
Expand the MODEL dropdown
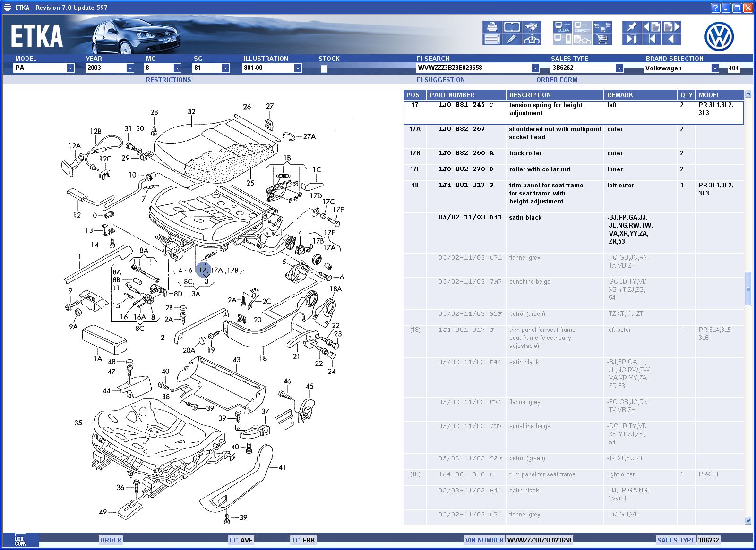[70, 68]
